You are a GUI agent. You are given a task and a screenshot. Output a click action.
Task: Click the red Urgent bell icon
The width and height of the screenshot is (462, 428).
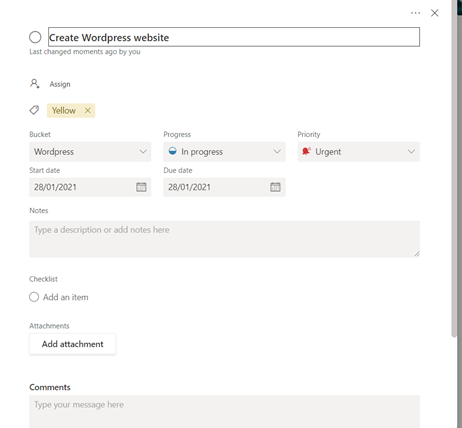click(x=306, y=151)
